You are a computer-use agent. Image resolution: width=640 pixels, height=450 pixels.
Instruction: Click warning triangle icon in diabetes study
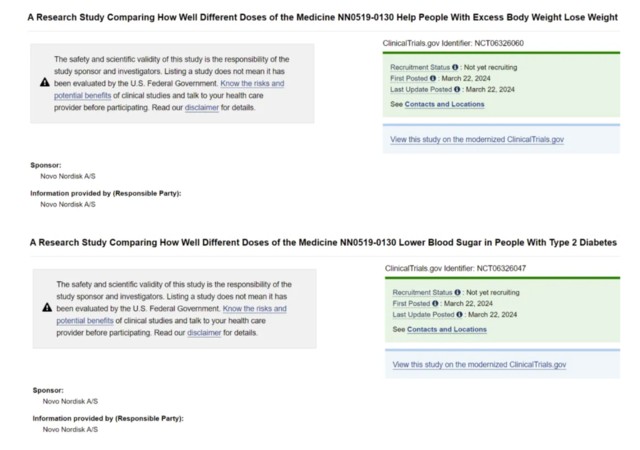pos(46,308)
